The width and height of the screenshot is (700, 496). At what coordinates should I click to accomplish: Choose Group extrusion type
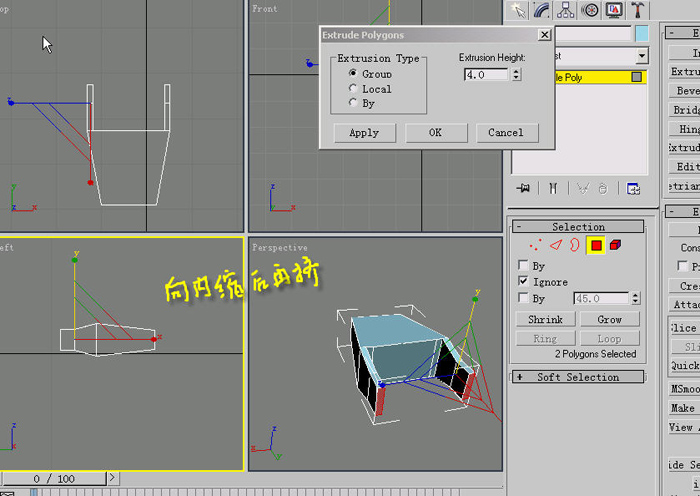coord(353,73)
